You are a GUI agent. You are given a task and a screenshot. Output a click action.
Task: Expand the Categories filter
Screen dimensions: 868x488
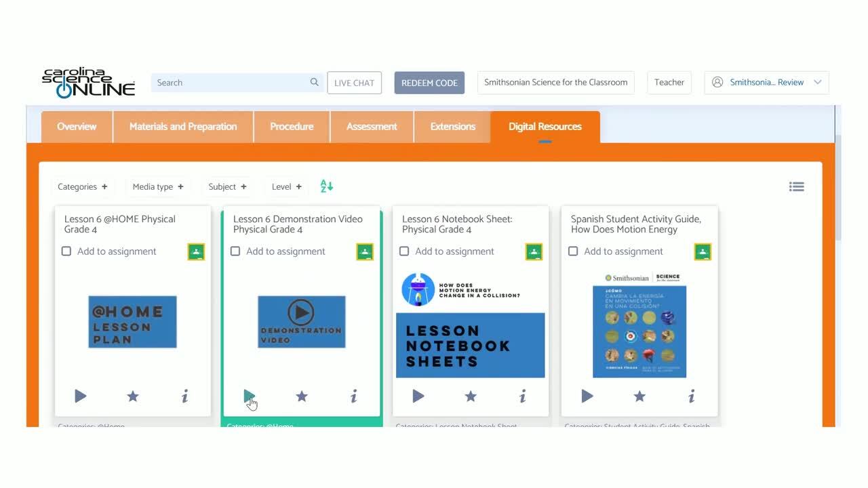tap(83, 186)
